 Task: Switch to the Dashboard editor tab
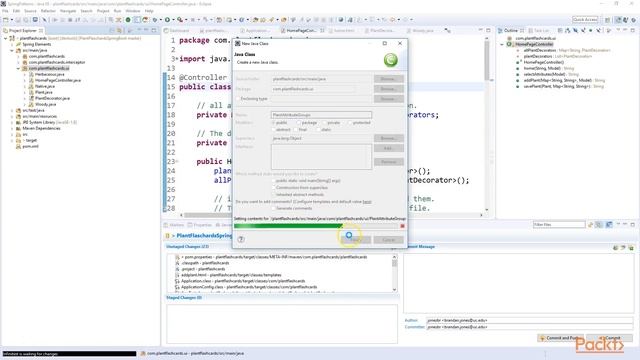pyautogui.click(x=177, y=31)
